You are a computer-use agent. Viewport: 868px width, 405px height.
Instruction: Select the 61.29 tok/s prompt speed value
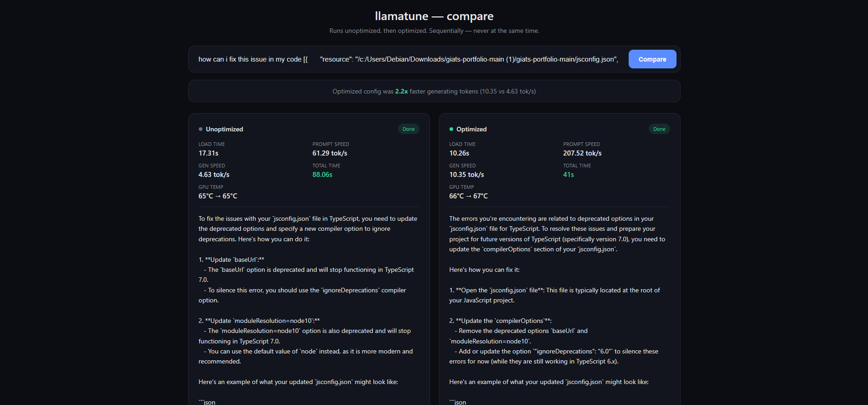[x=330, y=153]
